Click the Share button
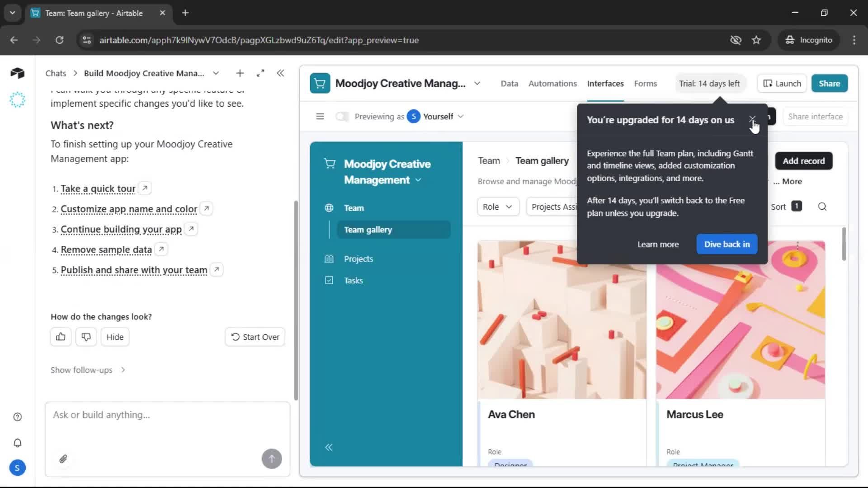Viewport: 868px width, 488px height. click(x=829, y=83)
